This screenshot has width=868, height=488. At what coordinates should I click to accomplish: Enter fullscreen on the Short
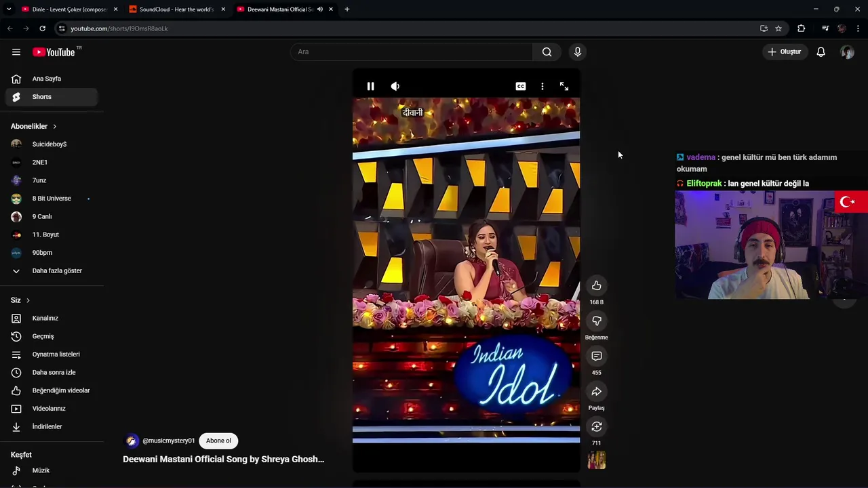(x=564, y=86)
